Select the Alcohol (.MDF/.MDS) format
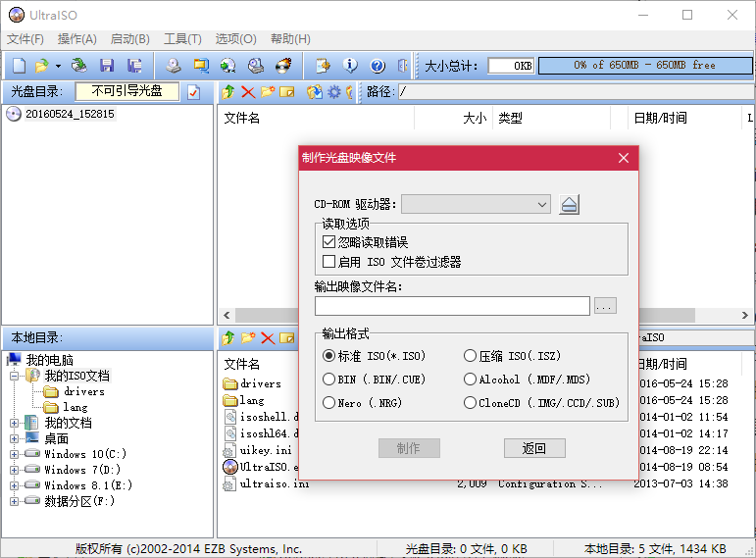 470,380
